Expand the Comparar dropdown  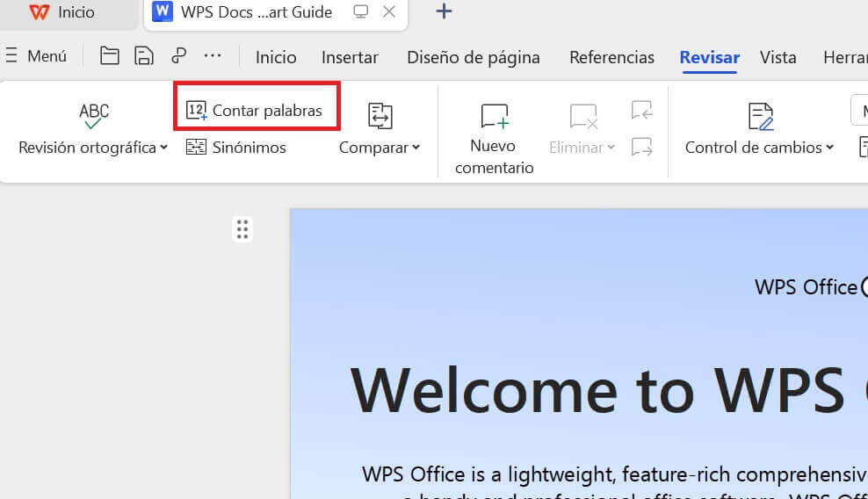(416, 148)
